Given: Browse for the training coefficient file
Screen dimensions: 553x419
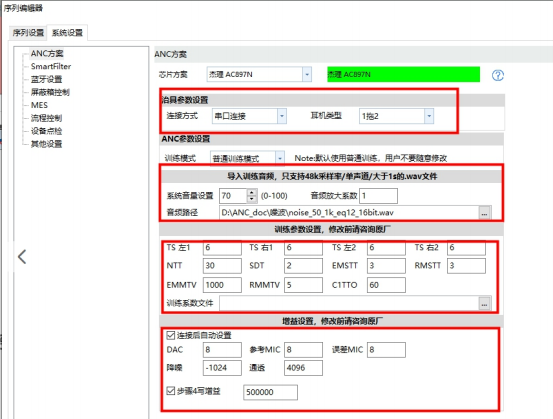Looking at the screenshot, I should [484, 304].
